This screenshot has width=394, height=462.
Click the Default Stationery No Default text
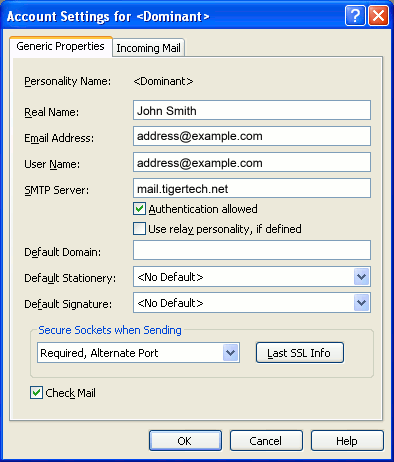[x=170, y=277]
